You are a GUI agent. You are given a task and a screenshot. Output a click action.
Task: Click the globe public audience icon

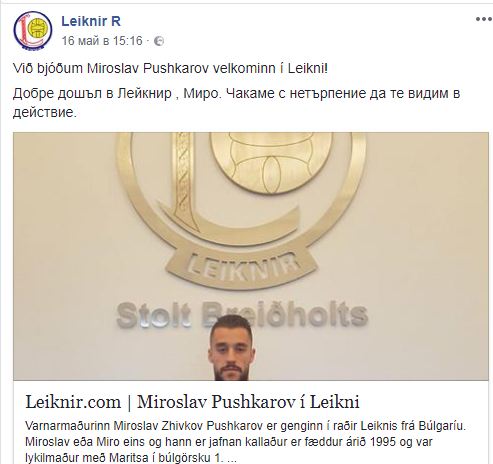coord(159,41)
